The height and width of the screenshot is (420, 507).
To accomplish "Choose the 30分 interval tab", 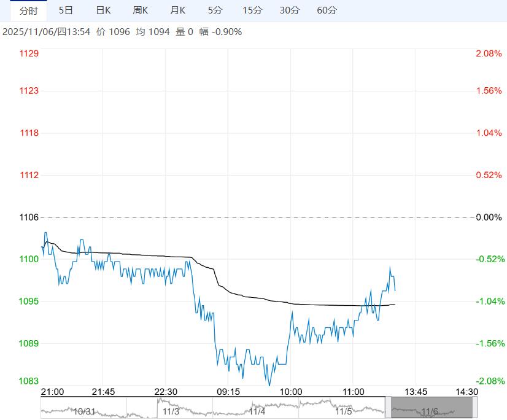I will tap(289, 10).
